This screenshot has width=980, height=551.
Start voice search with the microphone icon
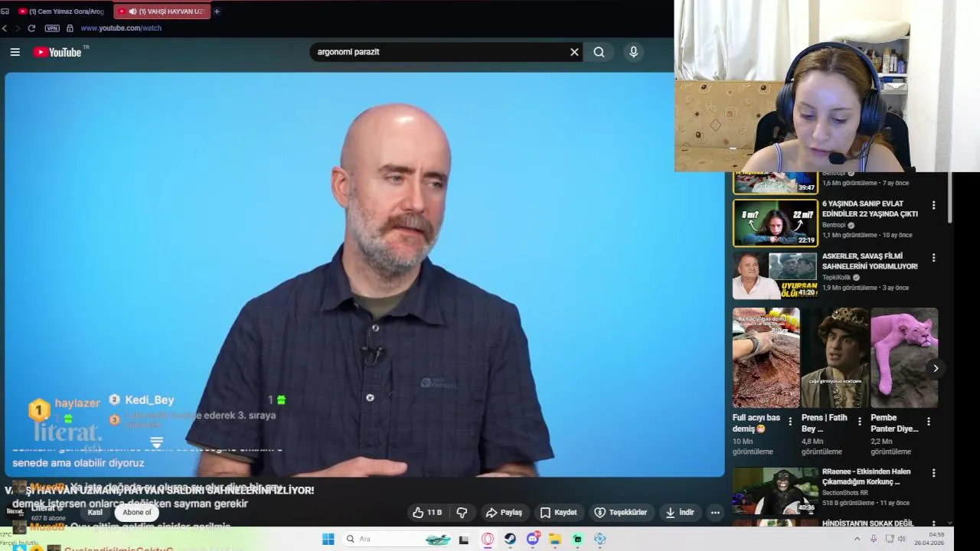pos(633,52)
